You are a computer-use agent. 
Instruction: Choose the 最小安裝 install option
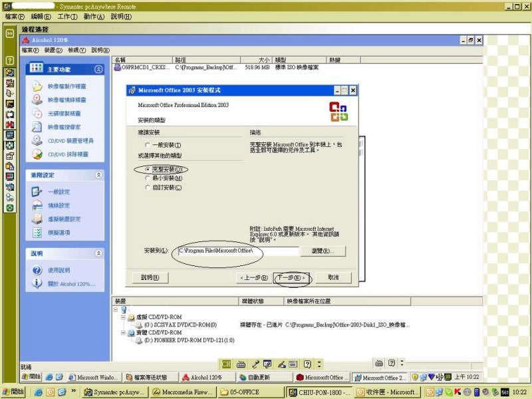(148, 178)
